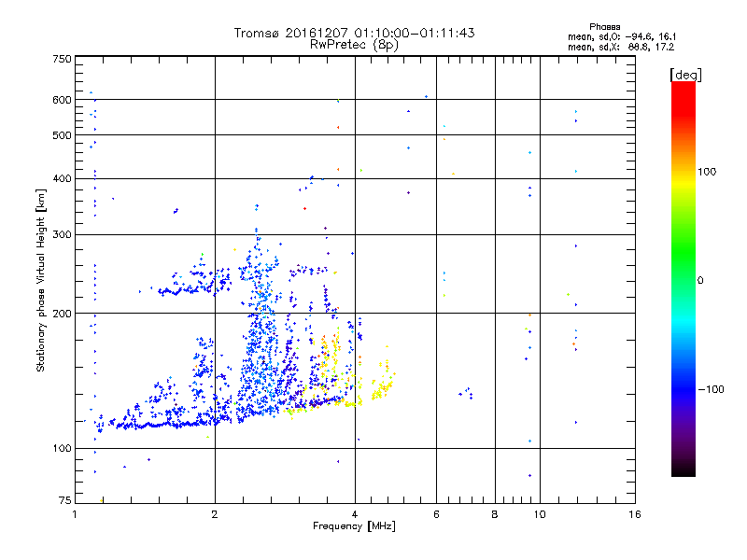Click the "Phases" header text
Screen dimensions: 747x560
click(x=604, y=27)
